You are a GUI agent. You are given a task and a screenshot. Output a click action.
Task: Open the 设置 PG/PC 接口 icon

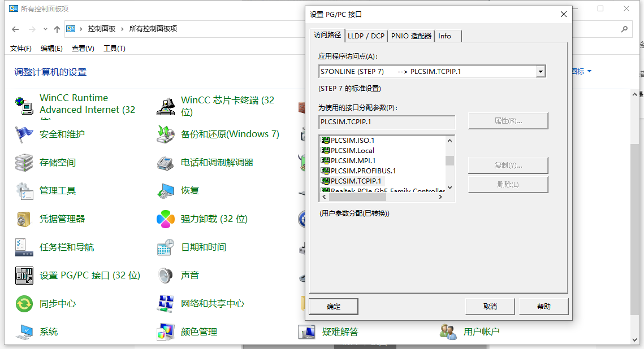pyautogui.click(x=24, y=276)
